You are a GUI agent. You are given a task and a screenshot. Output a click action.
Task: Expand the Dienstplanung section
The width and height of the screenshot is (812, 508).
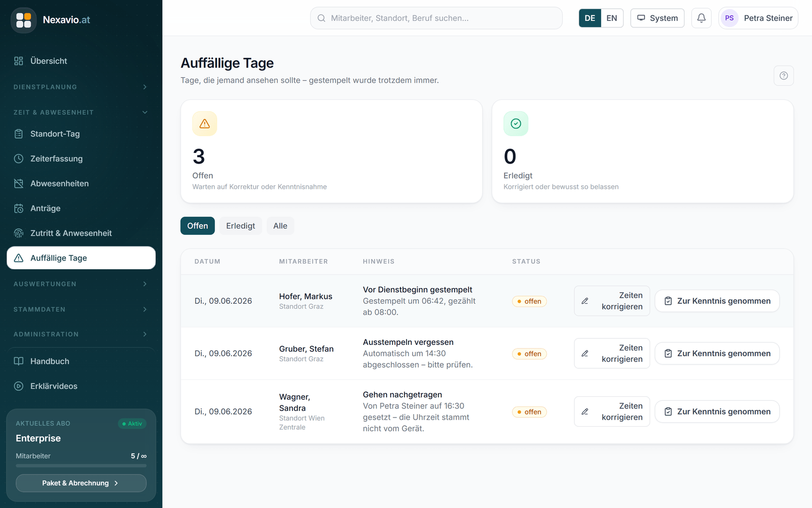click(x=81, y=87)
